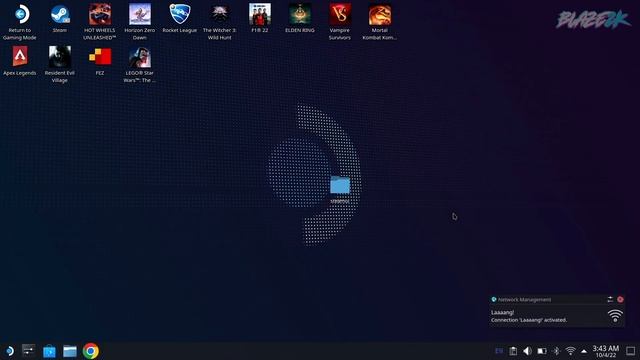
Task: Expand hidden system tray icons arrow
Action: click(x=584, y=351)
